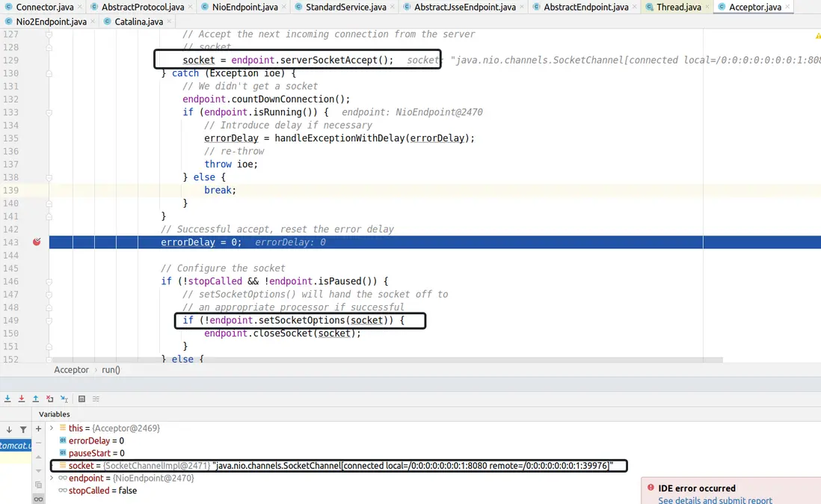821x504 pixels.
Task: Click the red IDE error icon
Action: point(651,488)
